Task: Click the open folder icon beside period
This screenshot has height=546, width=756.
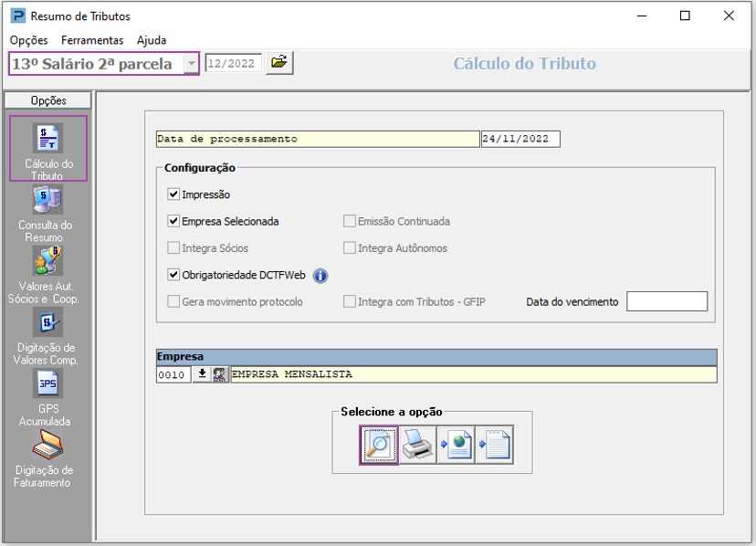Action: click(x=279, y=63)
